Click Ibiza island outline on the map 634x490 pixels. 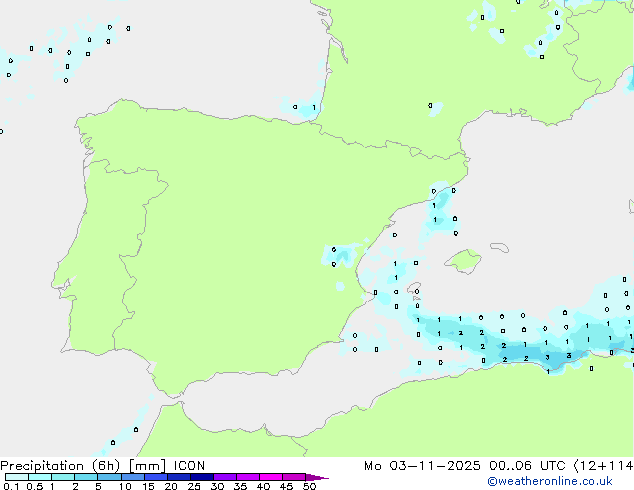click(414, 288)
